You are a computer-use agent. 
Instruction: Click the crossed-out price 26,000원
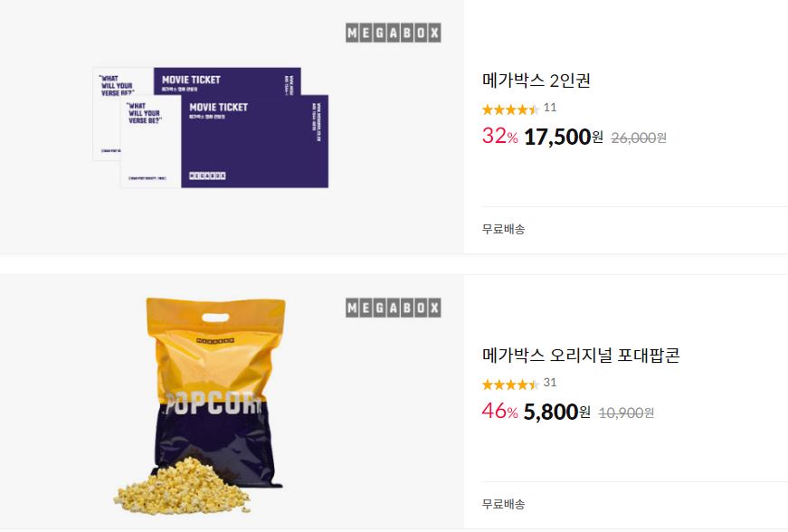(x=639, y=138)
